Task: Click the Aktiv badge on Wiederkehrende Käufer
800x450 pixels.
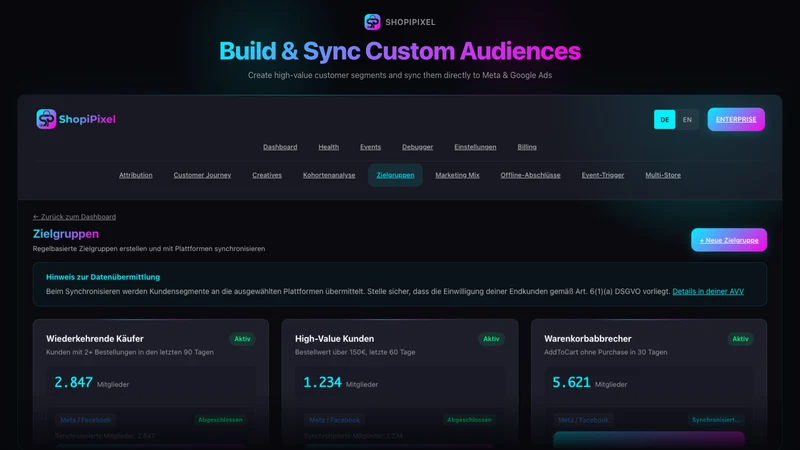Action: pyautogui.click(x=242, y=339)
